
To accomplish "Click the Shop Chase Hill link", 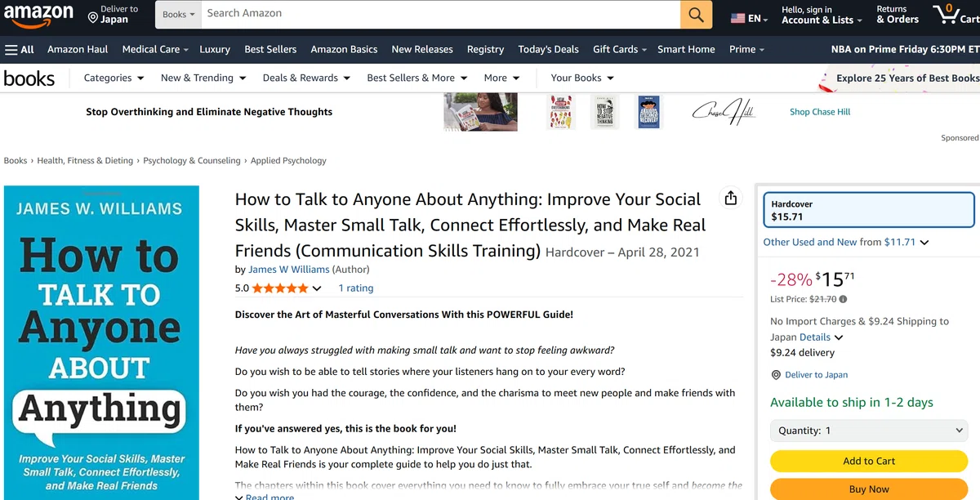I will coord(820,112).
